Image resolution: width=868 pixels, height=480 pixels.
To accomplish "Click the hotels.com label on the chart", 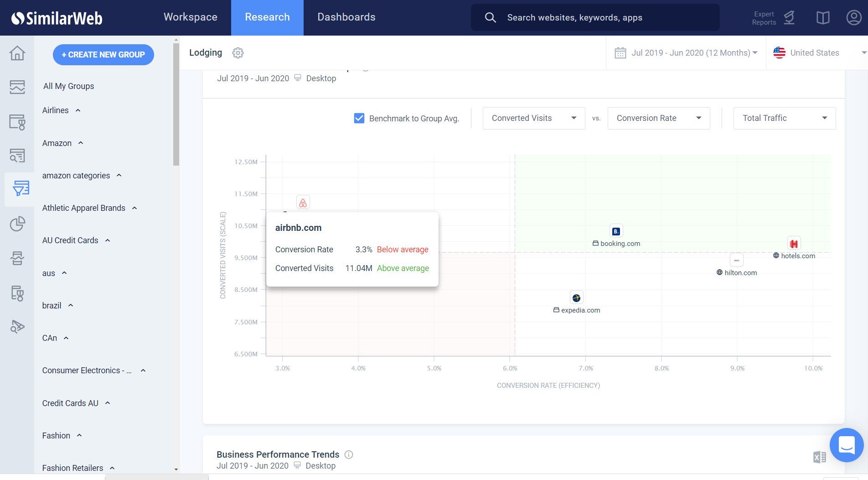I will [798, 256].
